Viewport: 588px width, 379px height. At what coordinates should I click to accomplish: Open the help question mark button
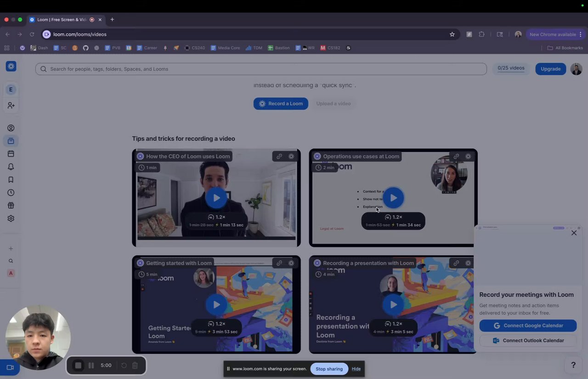(573, 365)
